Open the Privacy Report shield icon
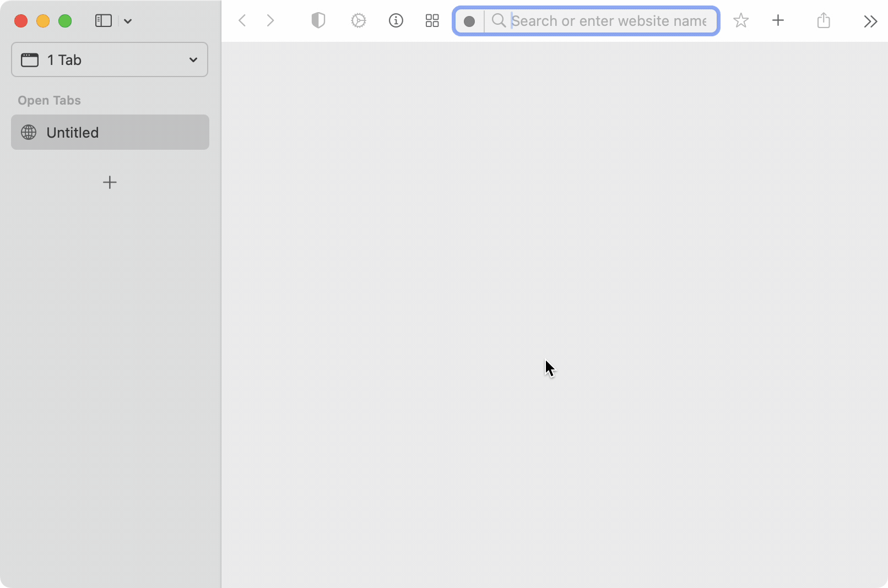 tap(318, 20)
